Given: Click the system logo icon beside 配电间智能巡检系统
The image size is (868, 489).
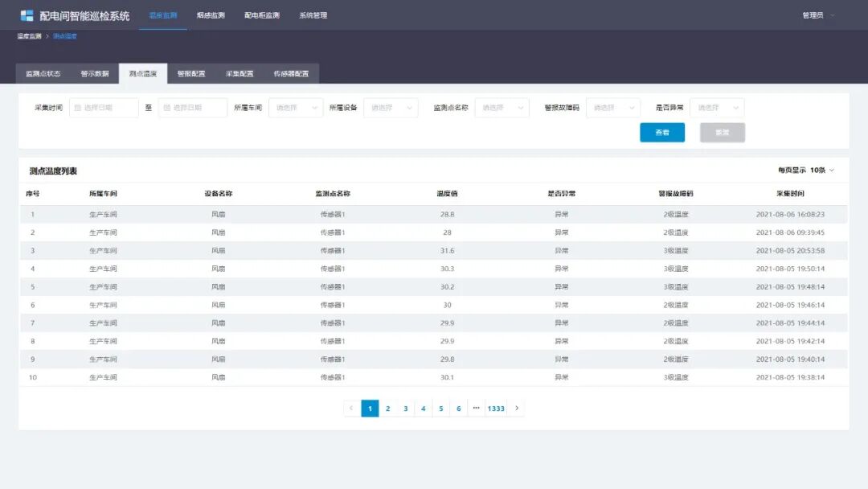Looking at the screenshot, I should pyautogui.click(x=27, y=15).
